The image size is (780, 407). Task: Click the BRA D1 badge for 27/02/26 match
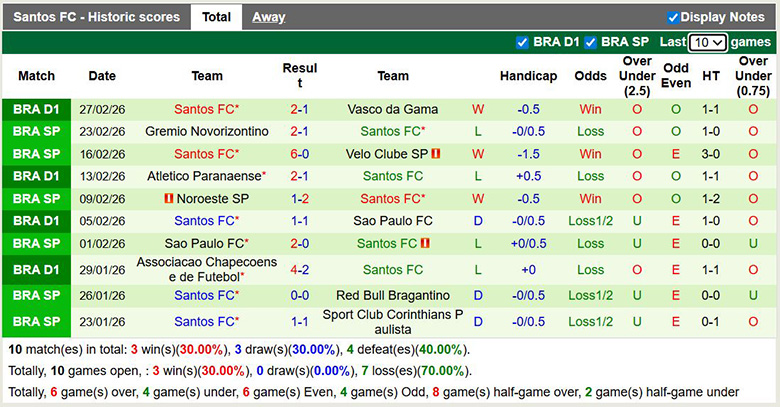tap(37, 109)
